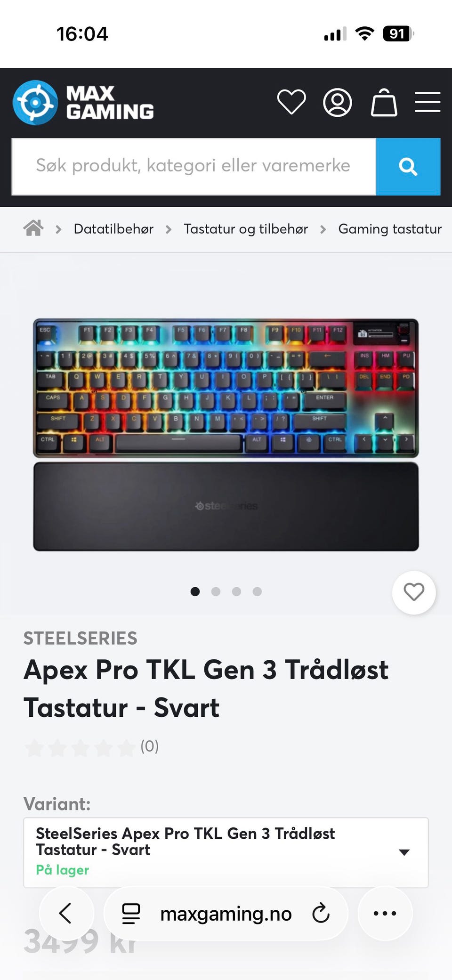Go back with browser back arrow
This screenshot has width=452, height=980.
point(66,913)
